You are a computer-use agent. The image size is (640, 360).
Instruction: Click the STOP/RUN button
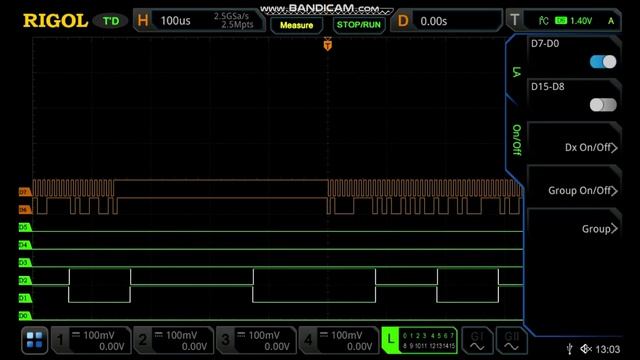coord(359,25)
